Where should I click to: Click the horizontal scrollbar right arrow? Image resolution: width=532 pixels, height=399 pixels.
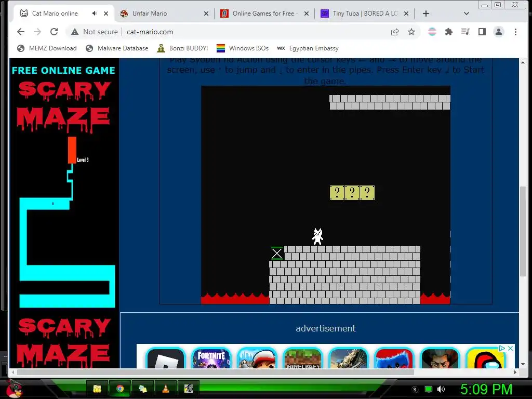tap(515, 372)
